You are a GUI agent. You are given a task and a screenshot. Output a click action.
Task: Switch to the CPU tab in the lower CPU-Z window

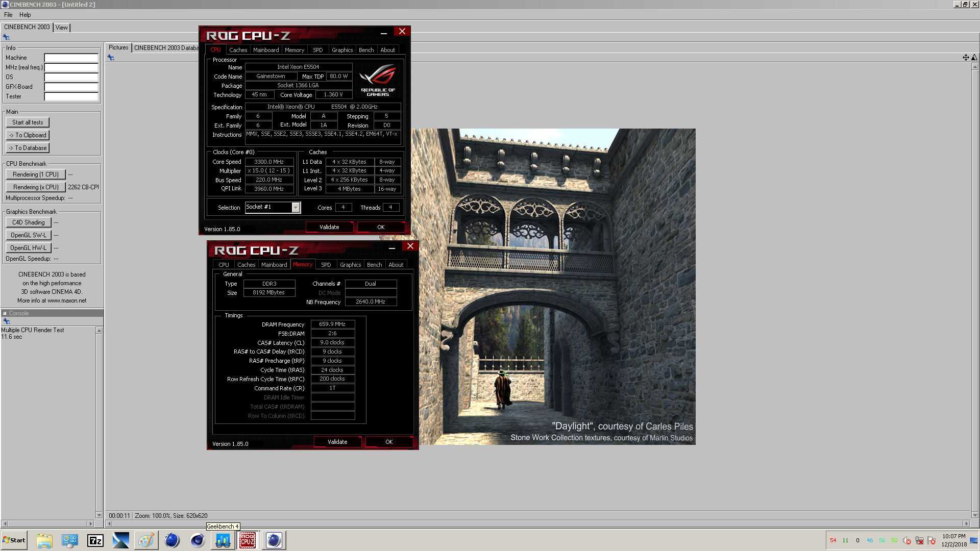(224, 265)
